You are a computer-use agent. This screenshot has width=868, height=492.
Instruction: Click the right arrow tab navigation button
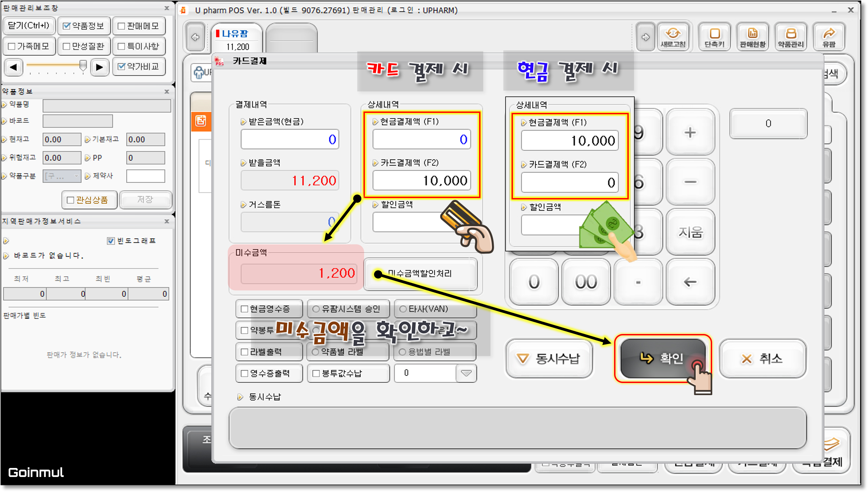[x=645, y=37]
